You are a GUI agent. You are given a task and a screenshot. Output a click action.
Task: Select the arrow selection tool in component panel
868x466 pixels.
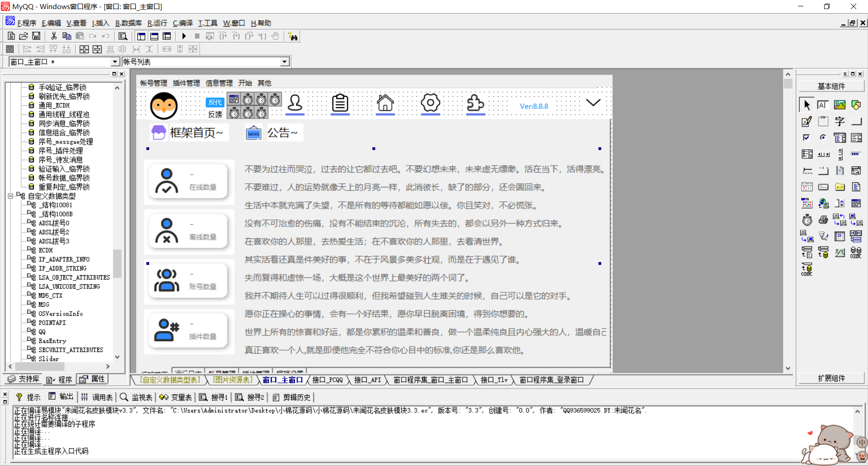[x=807, y=104]
